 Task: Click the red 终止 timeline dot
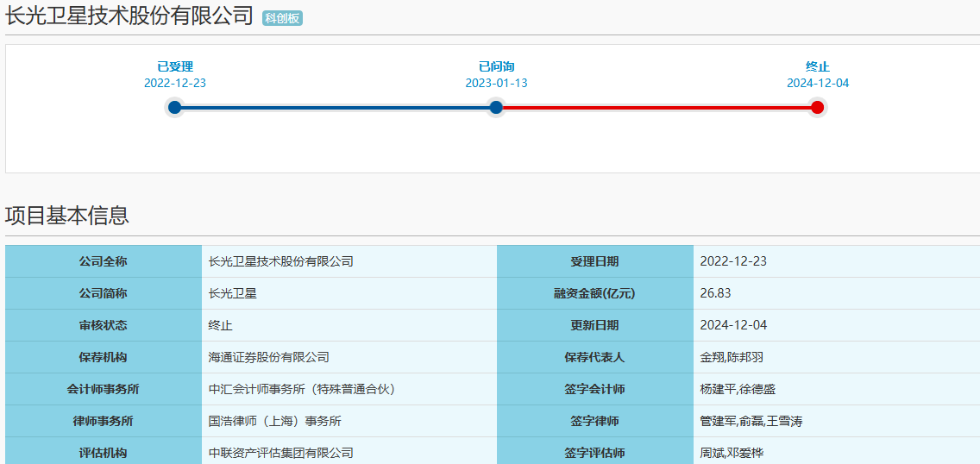click(817, 108)
